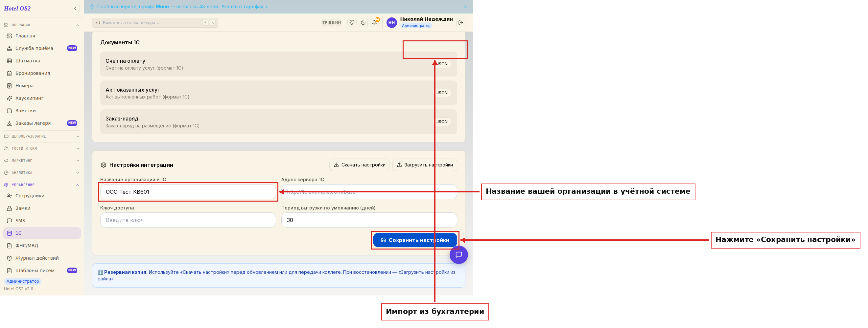Click Скачать настройки button
Viewport: 868px width, 328px height.
[x=359, y=165]
